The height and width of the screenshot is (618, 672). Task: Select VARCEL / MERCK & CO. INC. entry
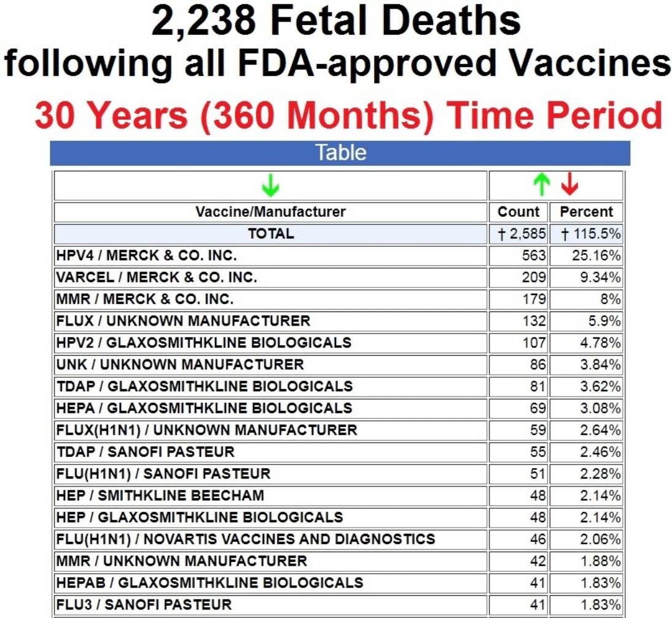[x=157, y=278]
